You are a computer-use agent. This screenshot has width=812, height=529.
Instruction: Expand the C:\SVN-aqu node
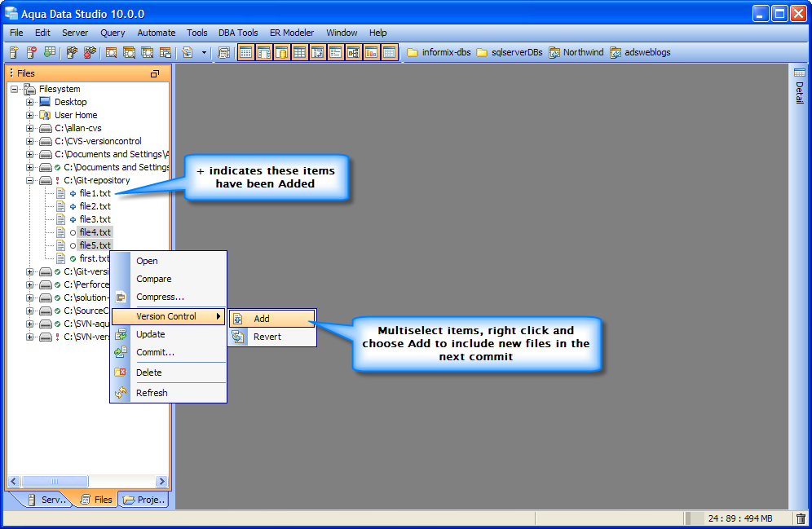point(29,324)
